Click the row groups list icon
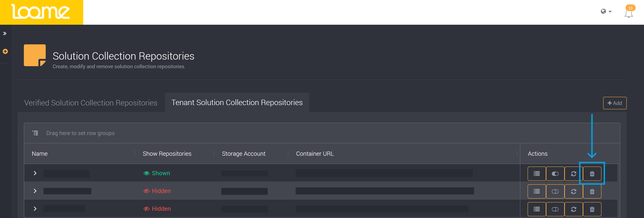Image resolution: width=644 pixels, height=218 pixels. coord(35,133)
